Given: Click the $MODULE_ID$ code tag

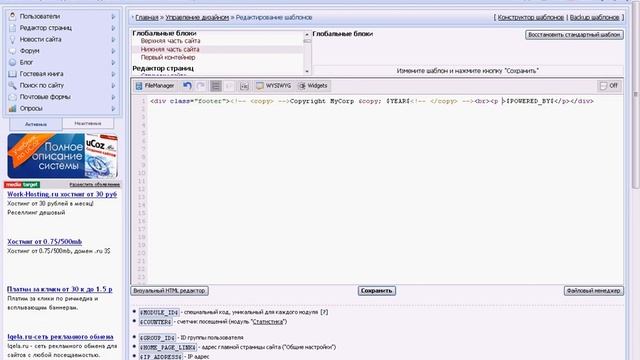Looking at the screenshot, I should pos(159,312).
